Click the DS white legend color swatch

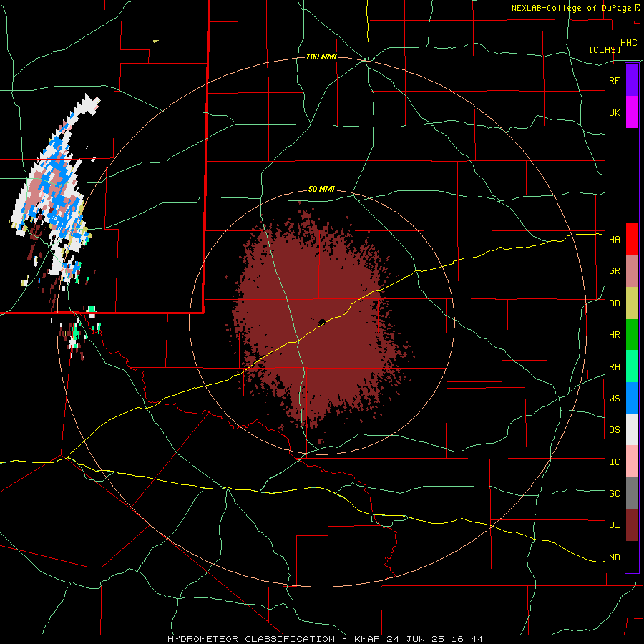point(632,429)
